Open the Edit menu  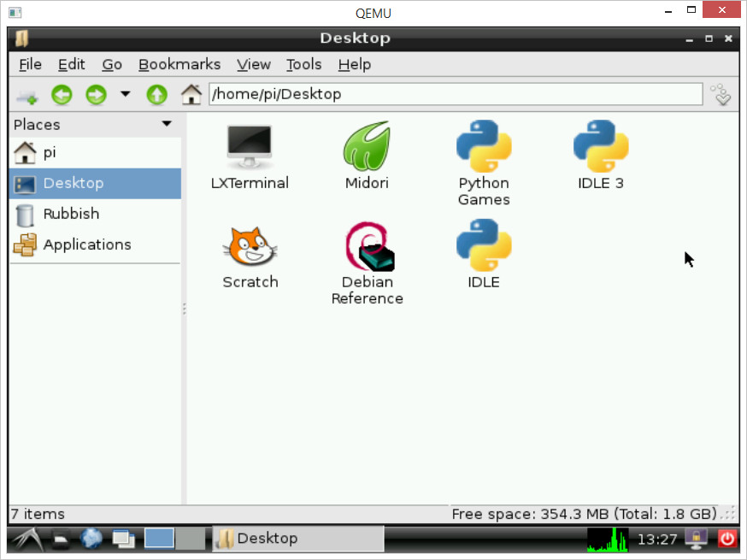click(72, 64)
